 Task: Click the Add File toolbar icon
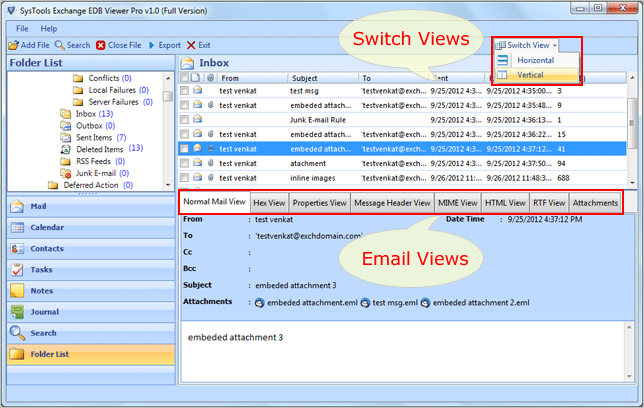(14, 45)
